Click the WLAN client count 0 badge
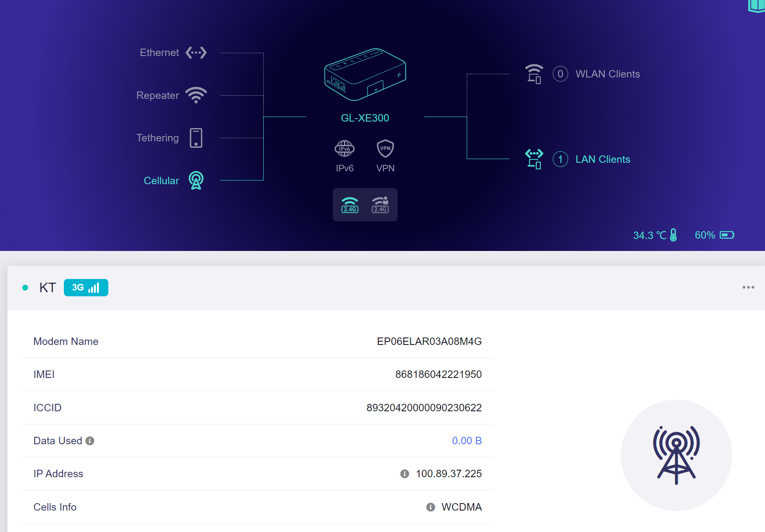 tap(560, 74)
